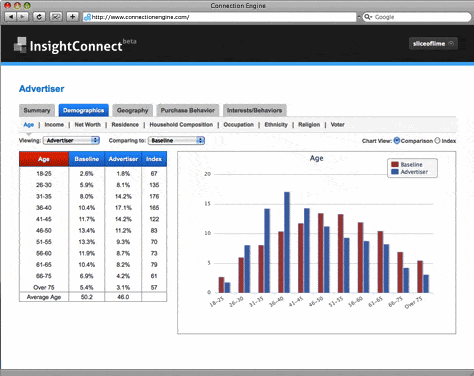Click the site favicon in address bar
Screen dimensions: 474x376
tap(87, 17)
